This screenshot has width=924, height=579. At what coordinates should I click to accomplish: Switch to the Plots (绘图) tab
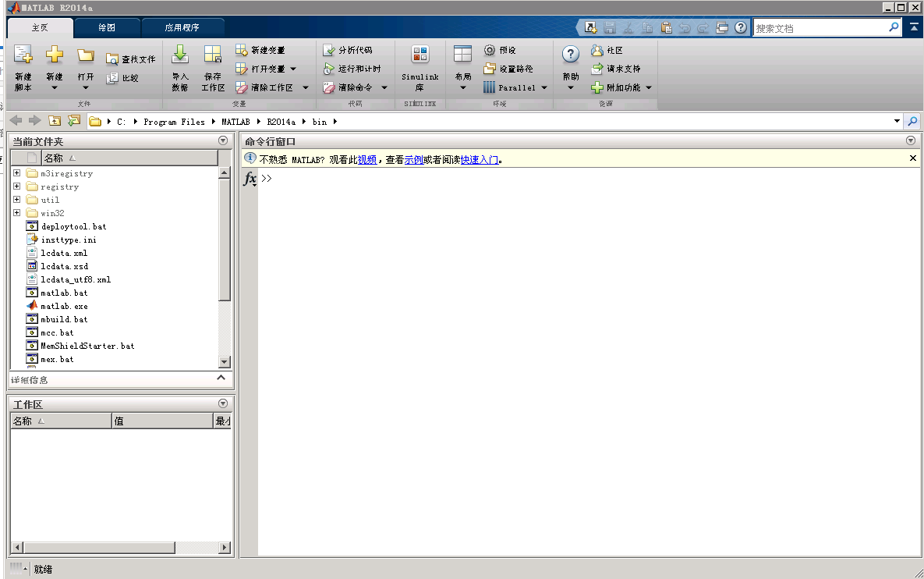(107, 28)
